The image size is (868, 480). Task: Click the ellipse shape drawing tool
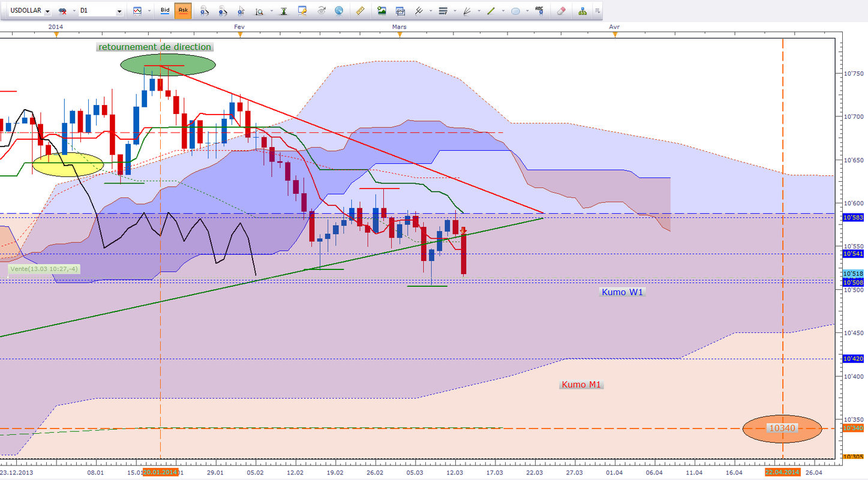point(515,11)
